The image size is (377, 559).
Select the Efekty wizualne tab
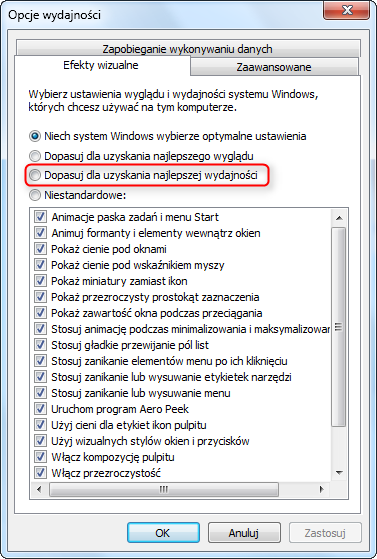pyautogui.click(x=102, y=65)
